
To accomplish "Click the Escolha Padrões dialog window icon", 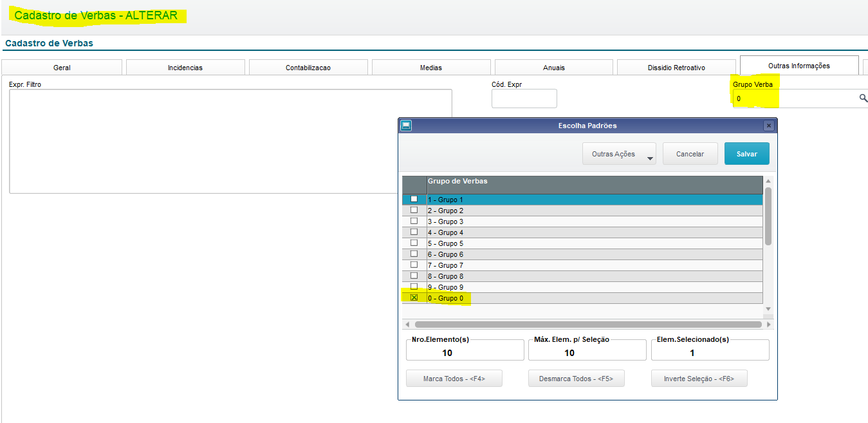I will [406, 126].
